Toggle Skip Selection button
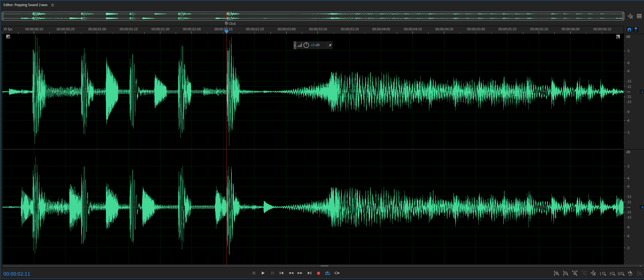This screenshot has width=644, height=280. 337,273
